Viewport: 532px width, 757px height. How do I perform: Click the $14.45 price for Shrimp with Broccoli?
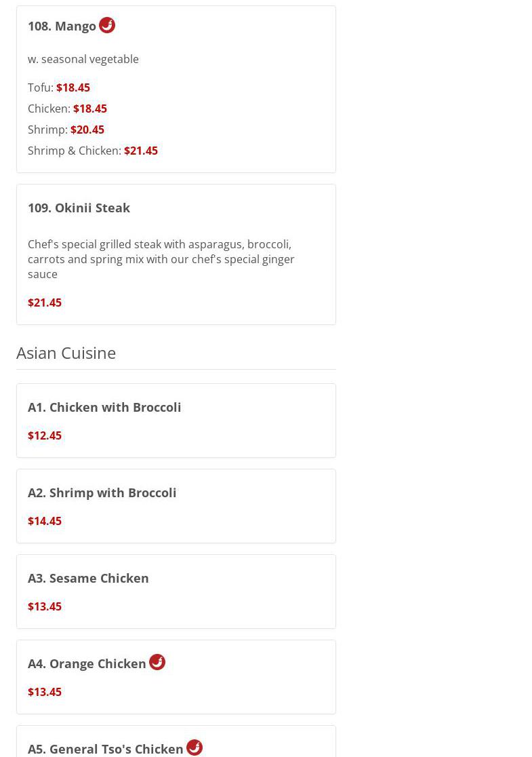45,521
